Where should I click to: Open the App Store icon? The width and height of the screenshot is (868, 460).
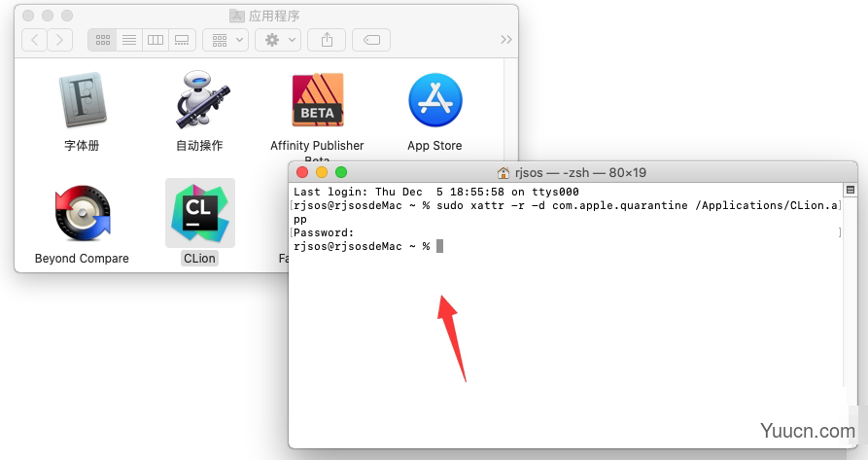coord(434,100)
